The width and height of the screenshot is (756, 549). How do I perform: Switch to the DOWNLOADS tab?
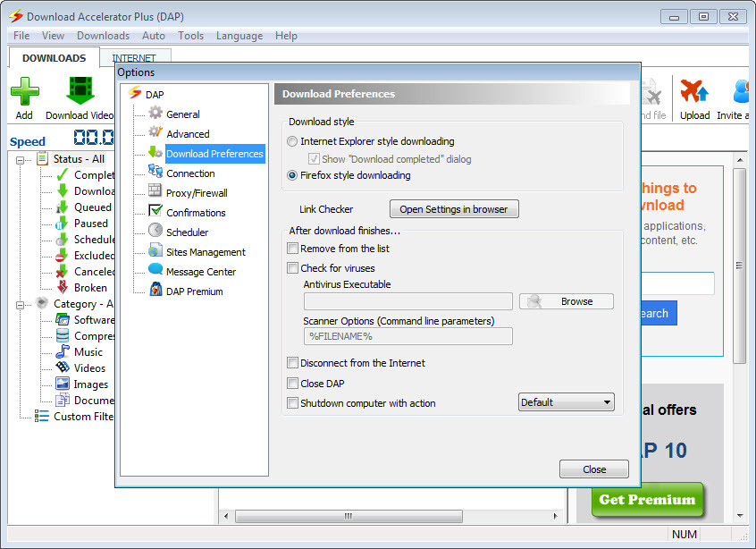(54, 58)
